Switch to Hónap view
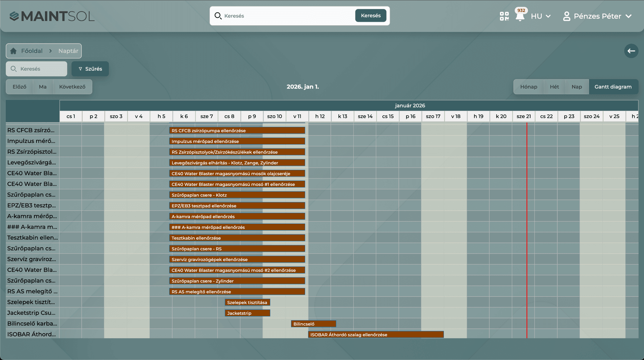 click(x=528, y=87)
